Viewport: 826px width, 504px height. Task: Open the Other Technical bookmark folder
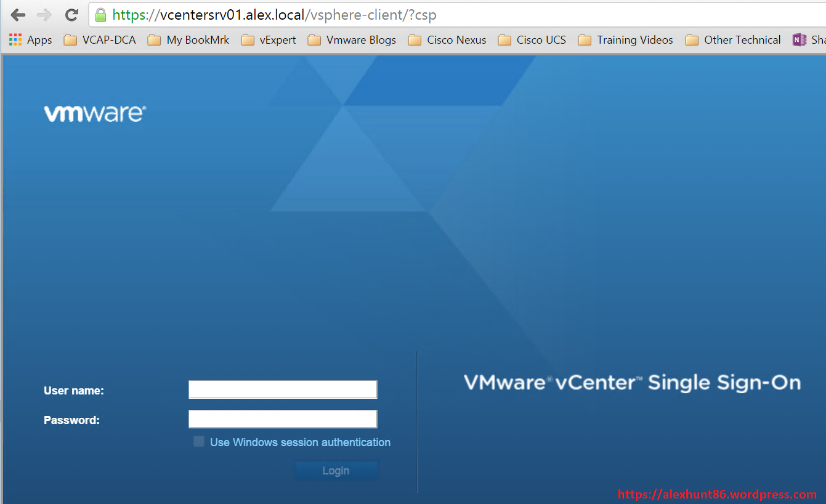pos(734,40)
